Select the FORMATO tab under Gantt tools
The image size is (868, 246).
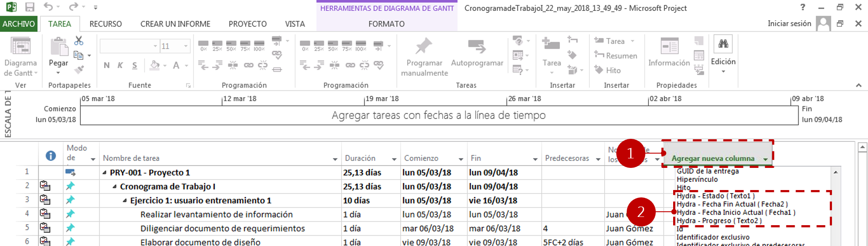pyautogui.click(x=386, y=24)
